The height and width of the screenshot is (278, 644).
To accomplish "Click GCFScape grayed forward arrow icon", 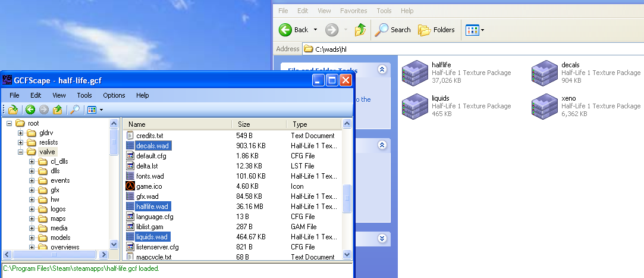I will [x=44, y=110].
